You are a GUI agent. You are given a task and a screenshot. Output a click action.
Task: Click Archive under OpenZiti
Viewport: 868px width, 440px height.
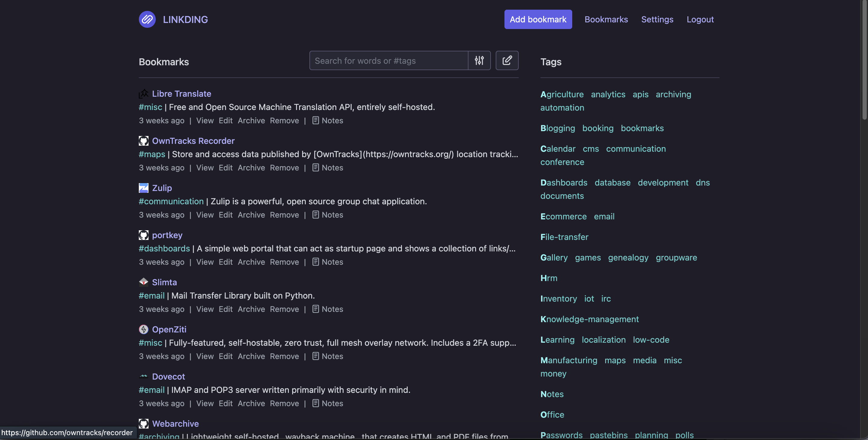coord(251,356)
